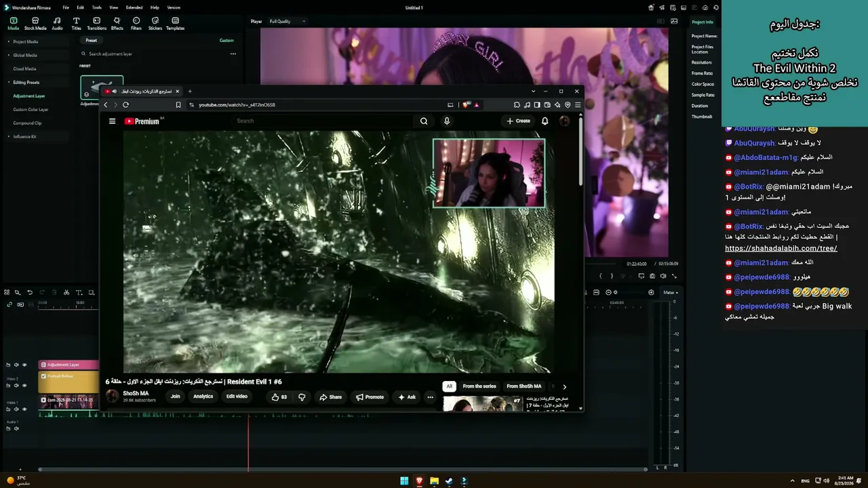This screenshot has height=488, width=868.
Task: Mute the Video 1 track
Action: (x=16, y=409)
